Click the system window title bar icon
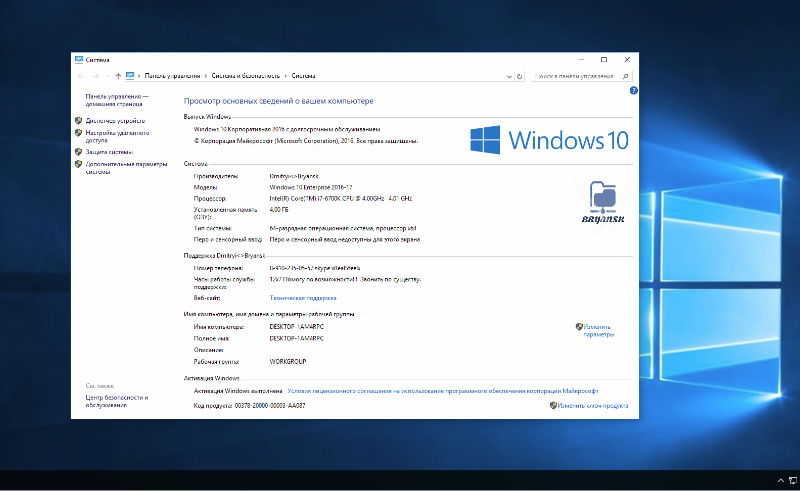 (79, 60)
